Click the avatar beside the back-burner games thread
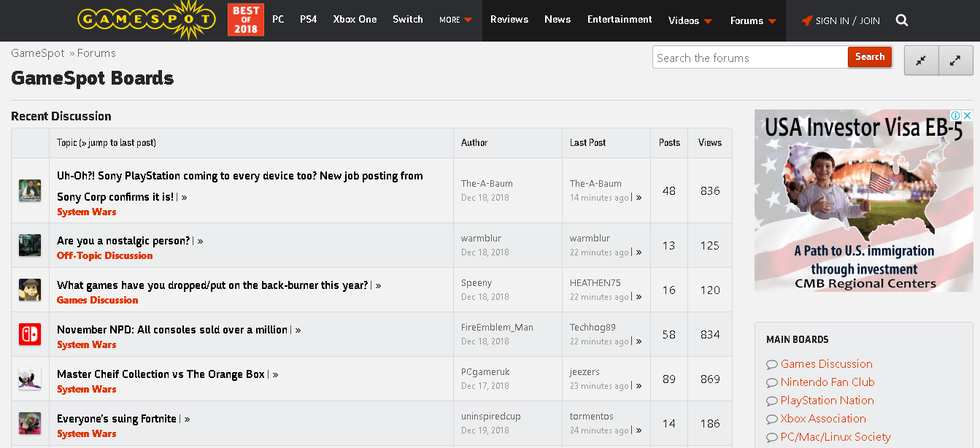This screenshot has height=448, width=980. point(30,290)
